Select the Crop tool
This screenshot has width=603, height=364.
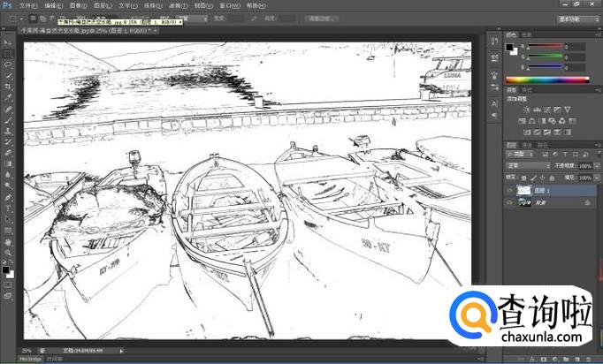tap(8, 87)
